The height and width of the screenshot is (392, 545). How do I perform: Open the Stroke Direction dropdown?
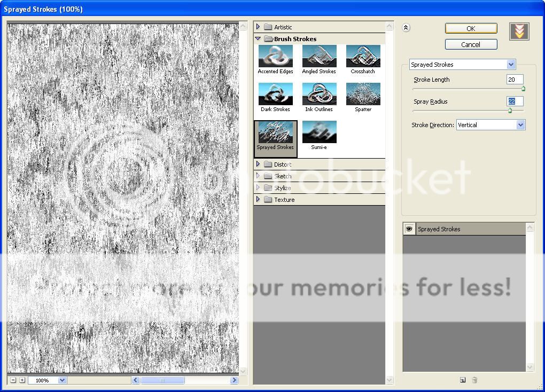[520, 125]
